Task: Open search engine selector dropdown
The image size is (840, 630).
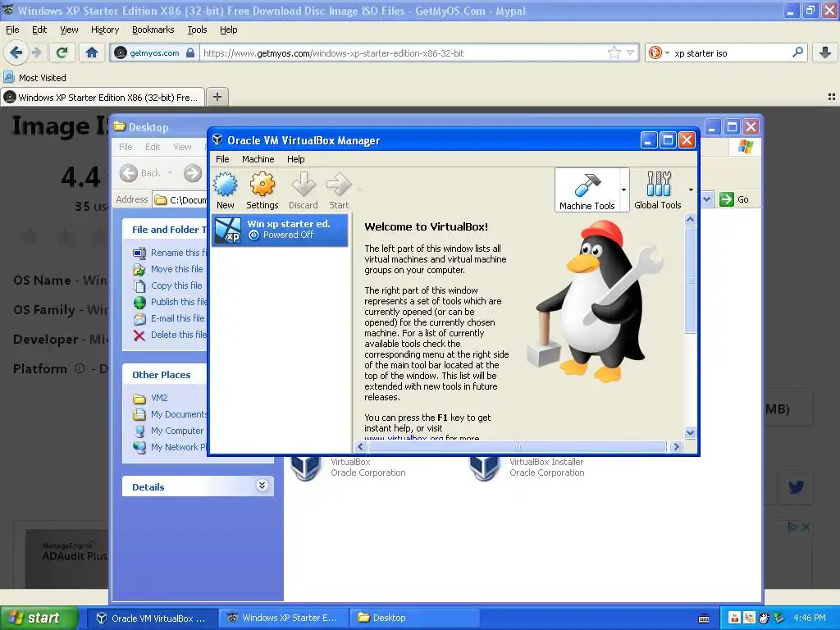Action: tap(659, 52)
